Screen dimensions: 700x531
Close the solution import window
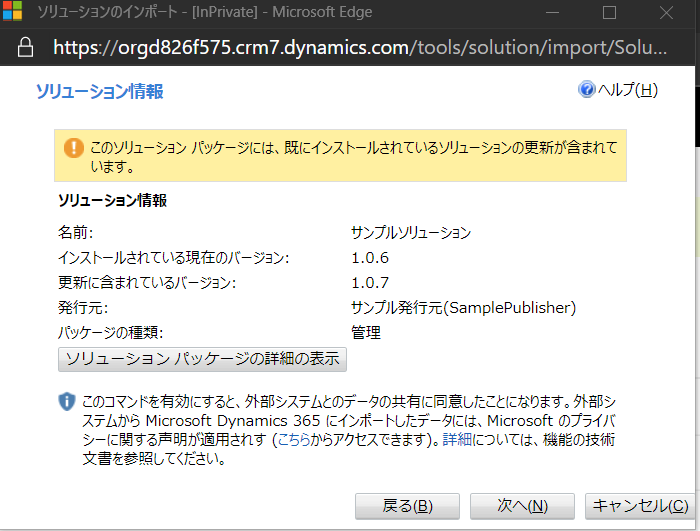tap(667, 12)
